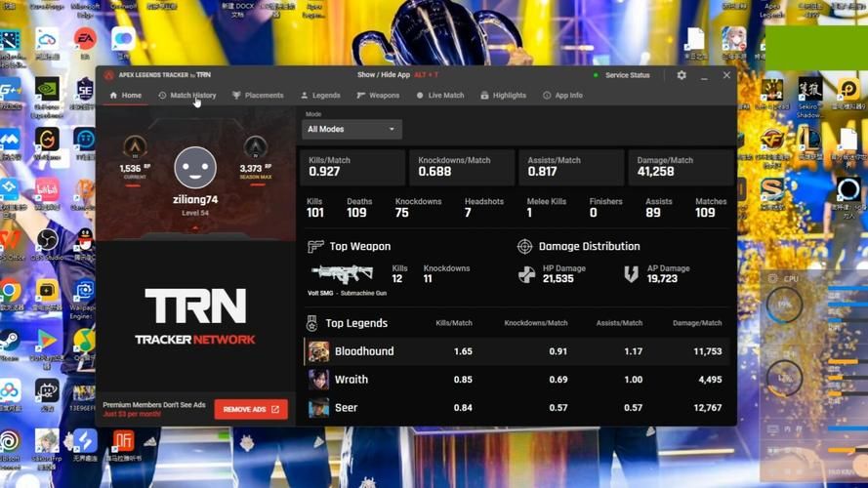
Task: Go to the Weapons tab
Action: pyautogui.click(x=378, y=96)
